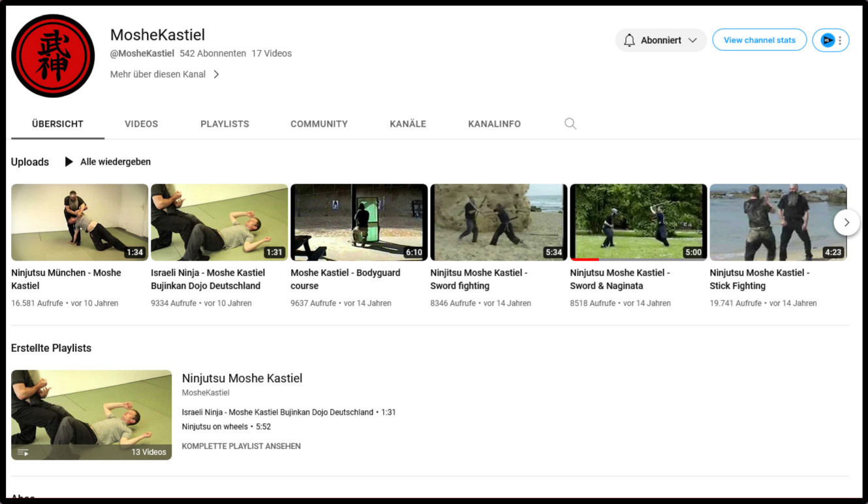Click the playlist queue icon on thumbnail
The width and height of the screenshot is (868, 504).
click(23, 452)
